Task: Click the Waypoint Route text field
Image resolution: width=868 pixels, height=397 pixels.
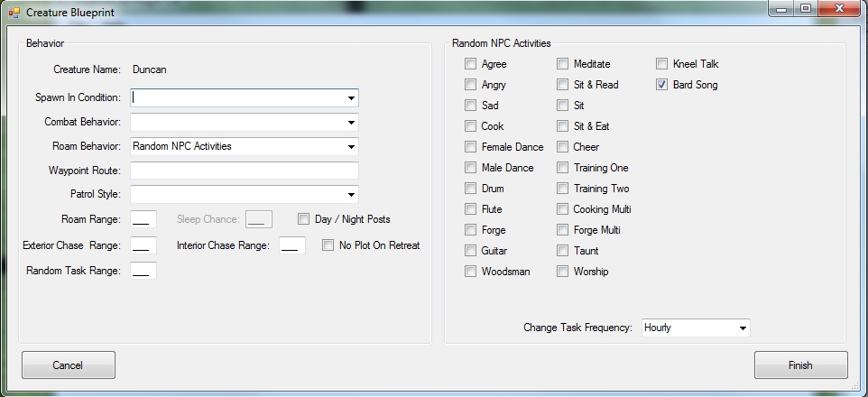Action: coord(245,171)
